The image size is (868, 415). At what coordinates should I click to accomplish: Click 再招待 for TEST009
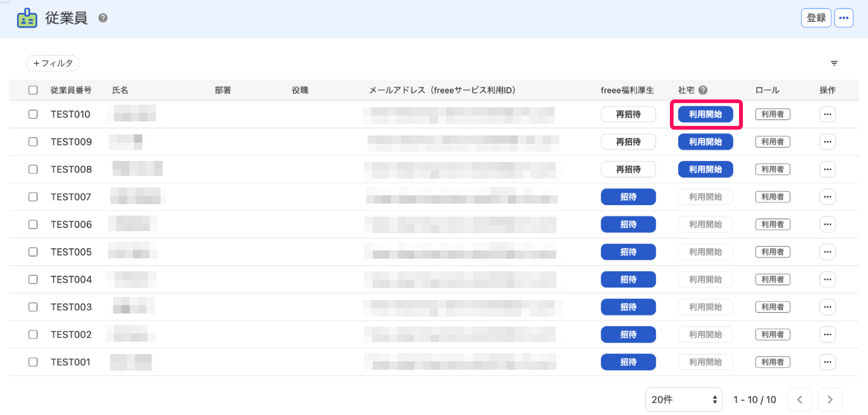(x=628, y=142)
